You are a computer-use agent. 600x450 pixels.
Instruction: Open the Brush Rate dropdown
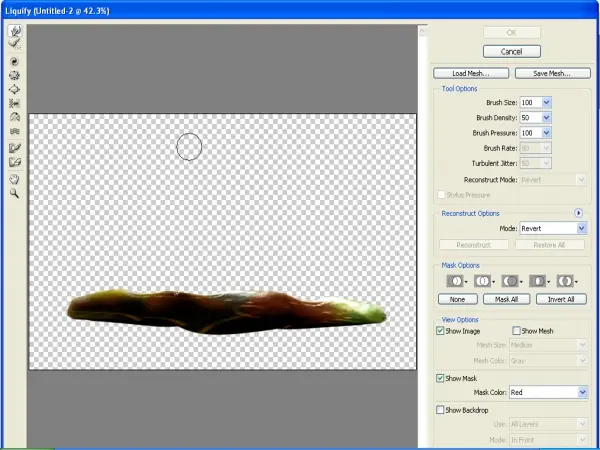535,148
